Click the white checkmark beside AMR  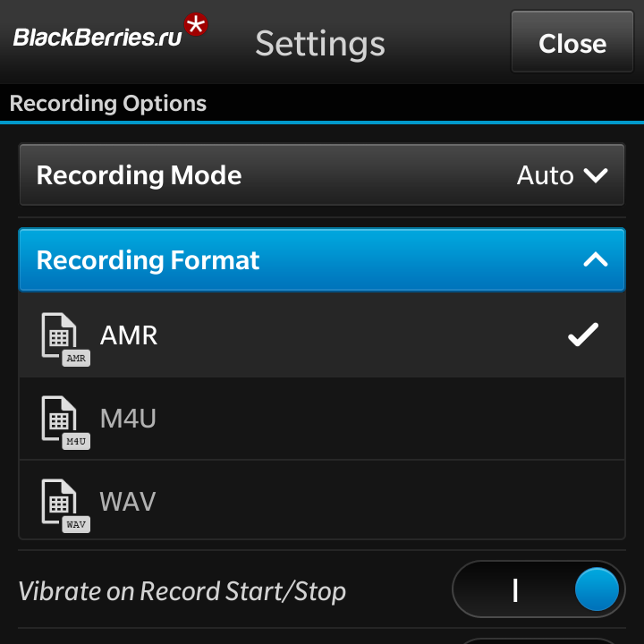583,335
